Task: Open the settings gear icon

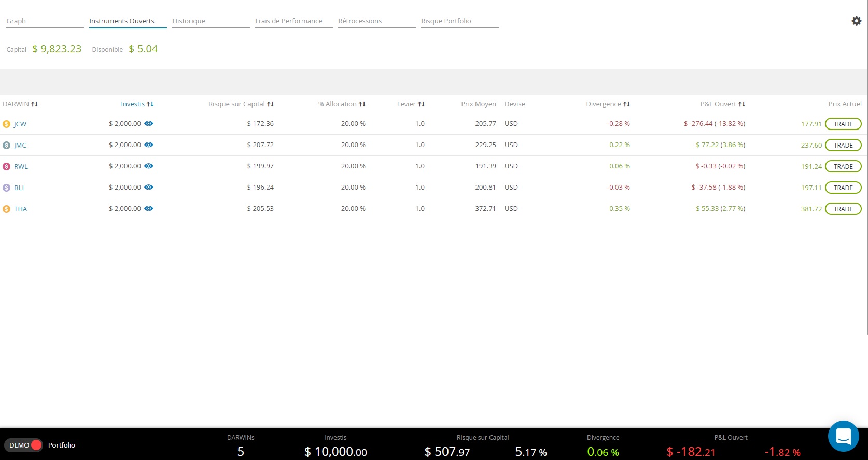Action: [x=856, y=21]
